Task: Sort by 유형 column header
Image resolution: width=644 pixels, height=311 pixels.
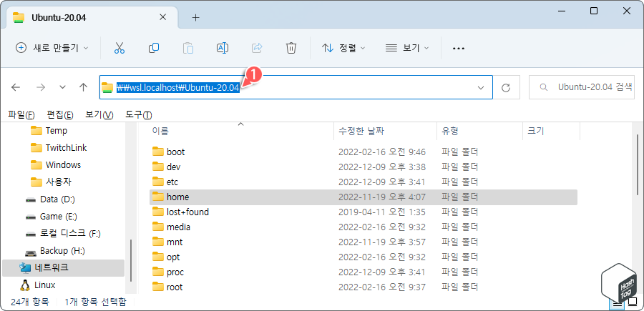Action: tap(479, 132)
